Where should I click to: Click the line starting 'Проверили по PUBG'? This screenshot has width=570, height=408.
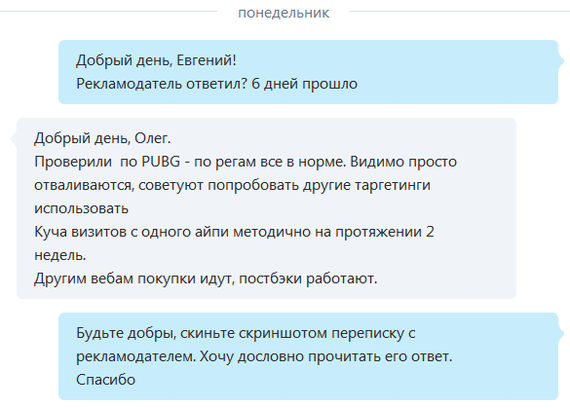click(245, 161)
